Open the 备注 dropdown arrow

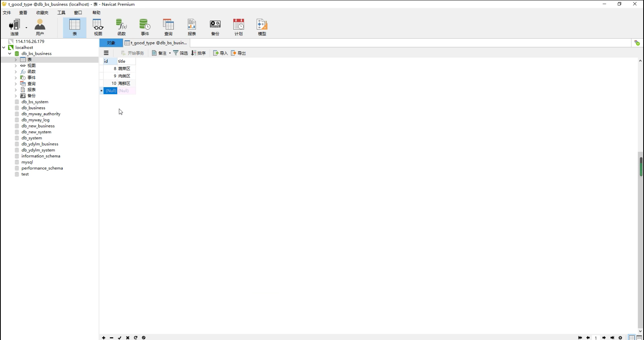point(170,53)
